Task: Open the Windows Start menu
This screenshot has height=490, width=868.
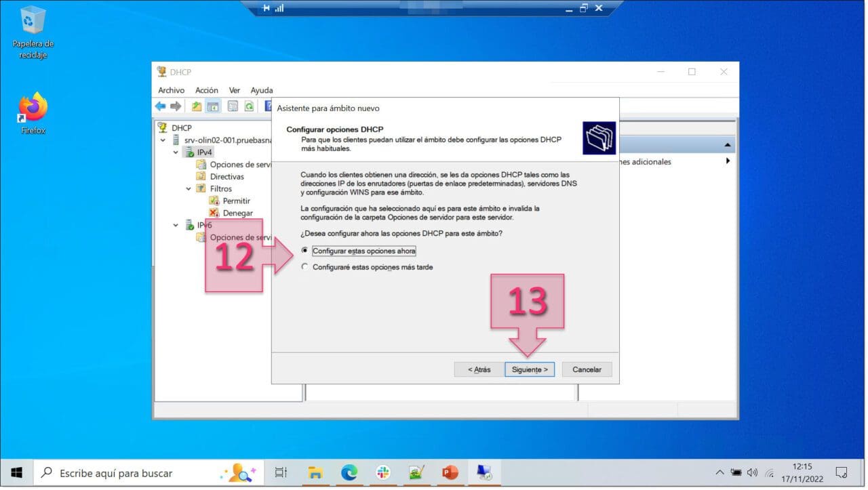Action: click(16, 473)
